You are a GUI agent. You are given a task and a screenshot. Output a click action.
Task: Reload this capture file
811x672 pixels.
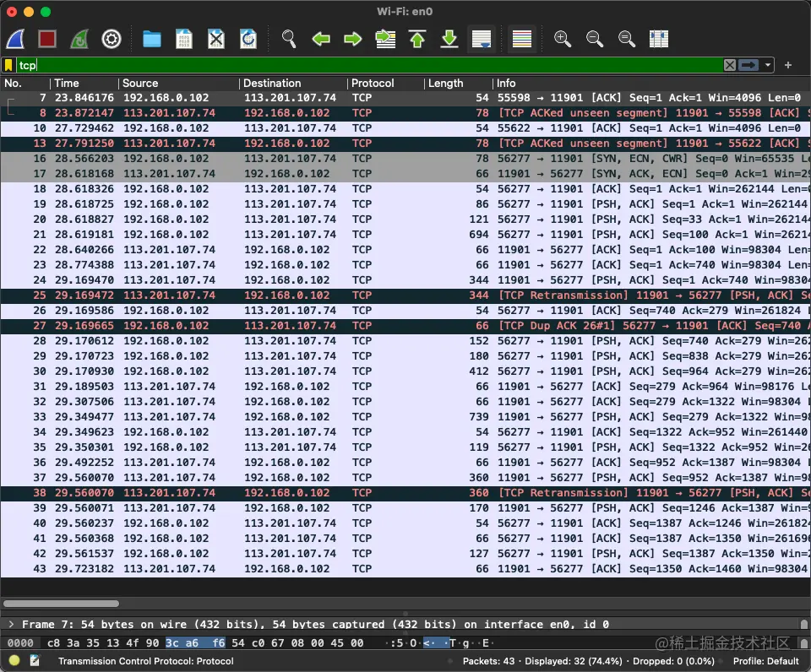click(x=248, y=39)
